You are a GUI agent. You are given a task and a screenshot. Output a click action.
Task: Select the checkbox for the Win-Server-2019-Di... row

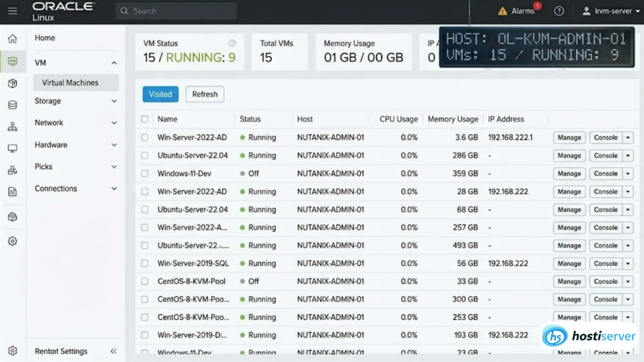145,335
